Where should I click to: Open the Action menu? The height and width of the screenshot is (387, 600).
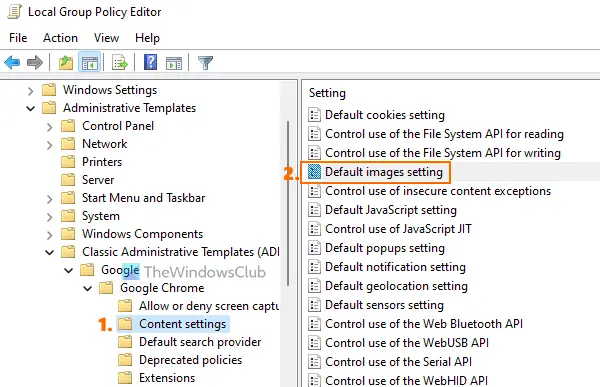point(60,38)
